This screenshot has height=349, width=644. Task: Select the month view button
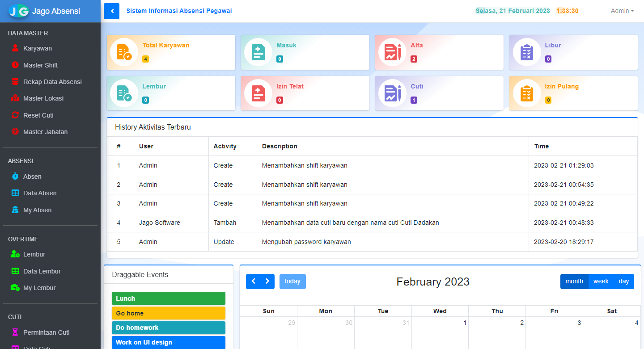(x=574, y=282)
